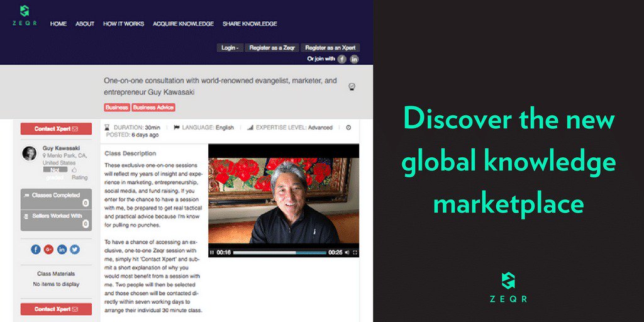This screenshot has width=644, height=322.
Task: Click the ZEQR logo in header
Action: (25, 15)
